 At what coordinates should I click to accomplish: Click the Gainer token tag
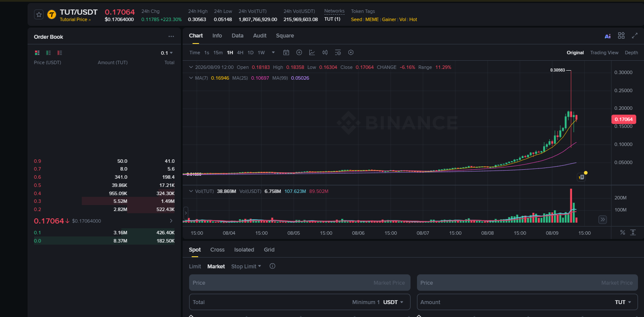click(x=389, y=19)
